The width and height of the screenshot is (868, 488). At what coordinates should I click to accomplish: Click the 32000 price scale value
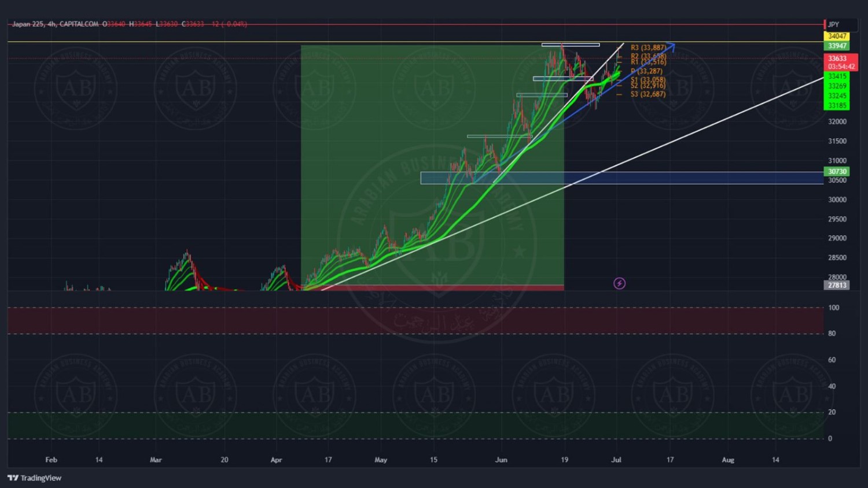pos(837,122)
